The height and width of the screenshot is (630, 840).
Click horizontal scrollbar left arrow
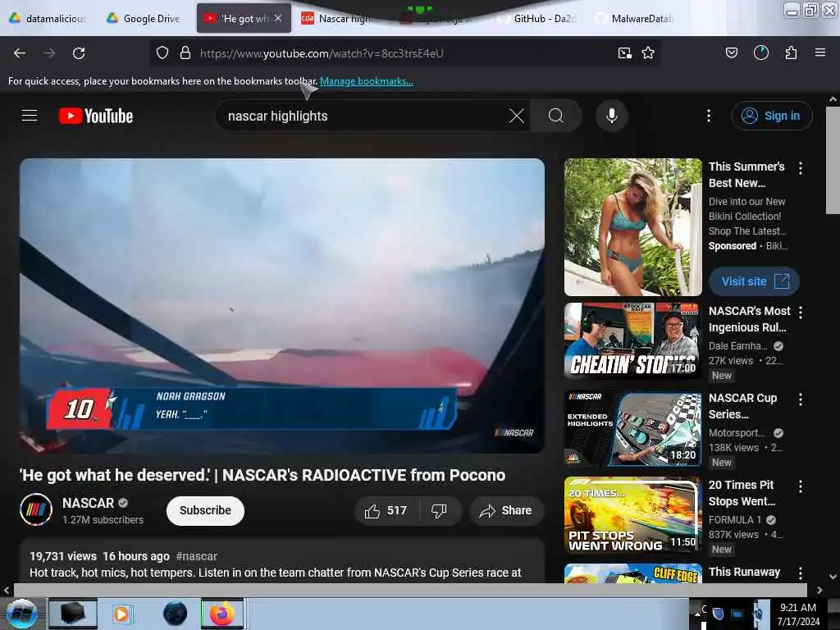7,590
